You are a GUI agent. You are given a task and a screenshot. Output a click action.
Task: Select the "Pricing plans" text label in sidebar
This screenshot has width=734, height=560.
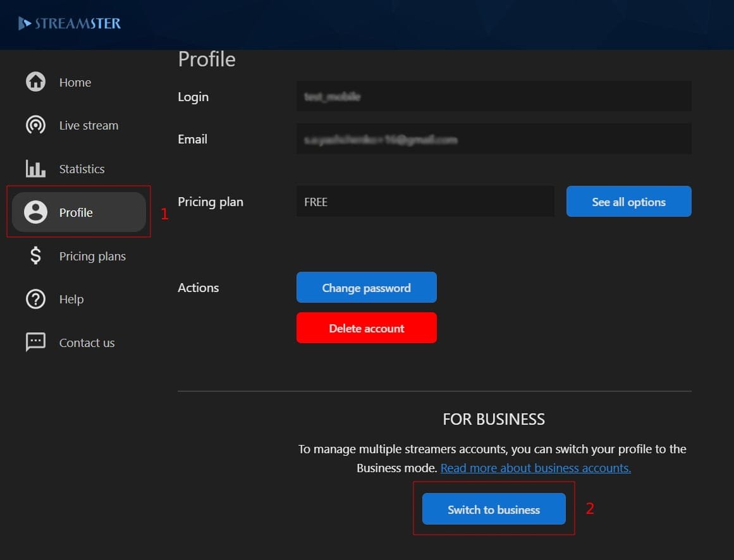click(x=92, y=256)
